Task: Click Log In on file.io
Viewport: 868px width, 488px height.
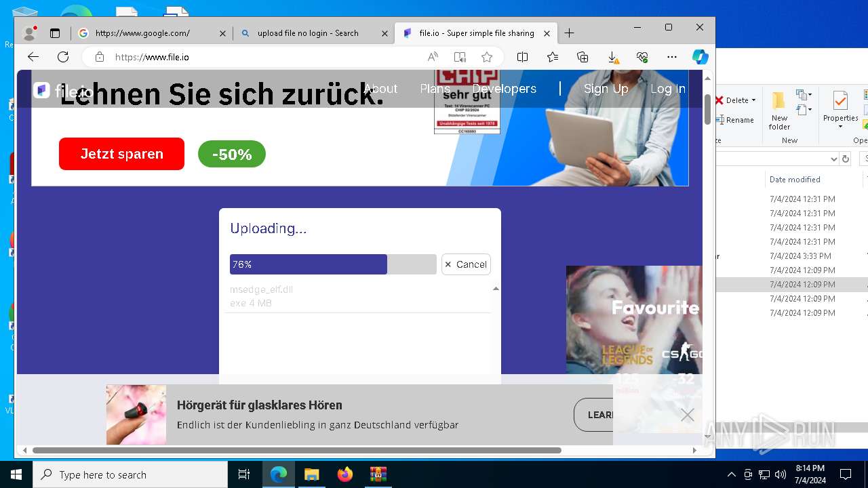Action: 667,89
